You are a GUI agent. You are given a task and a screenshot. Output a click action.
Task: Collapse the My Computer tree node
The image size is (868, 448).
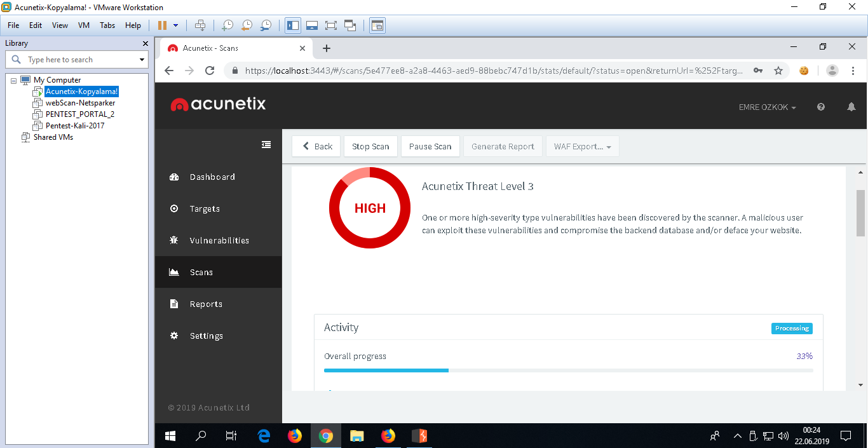(14, 80)
